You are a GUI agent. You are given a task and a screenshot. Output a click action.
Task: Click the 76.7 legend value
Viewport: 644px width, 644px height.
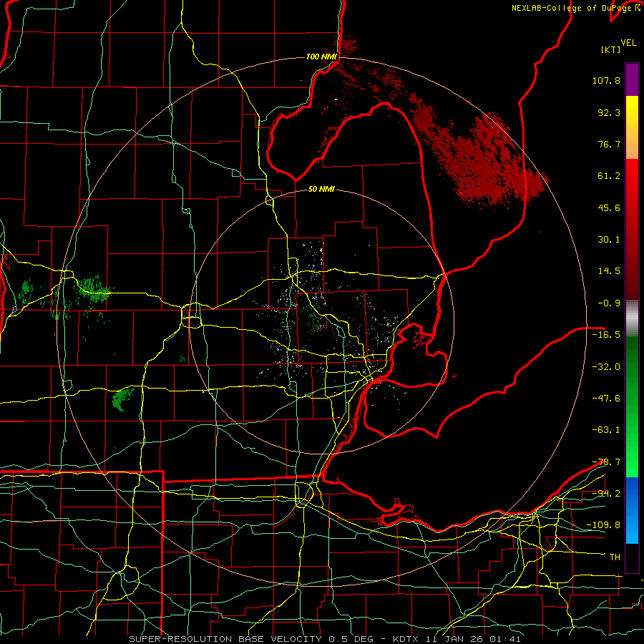[x=609, y=144]
